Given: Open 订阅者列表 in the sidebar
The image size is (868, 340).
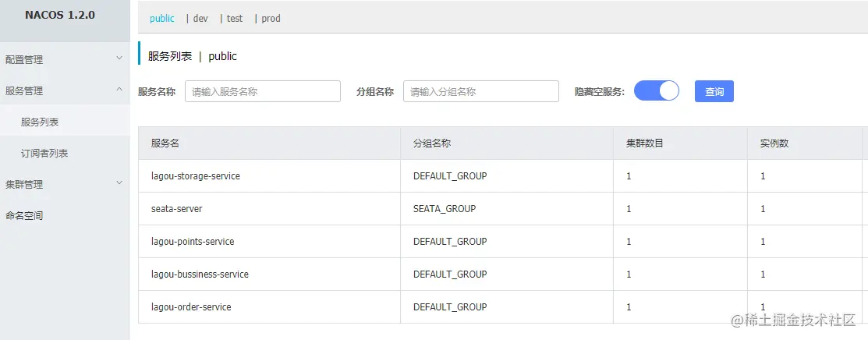Looking at the screenshot, I should point(44,154).
